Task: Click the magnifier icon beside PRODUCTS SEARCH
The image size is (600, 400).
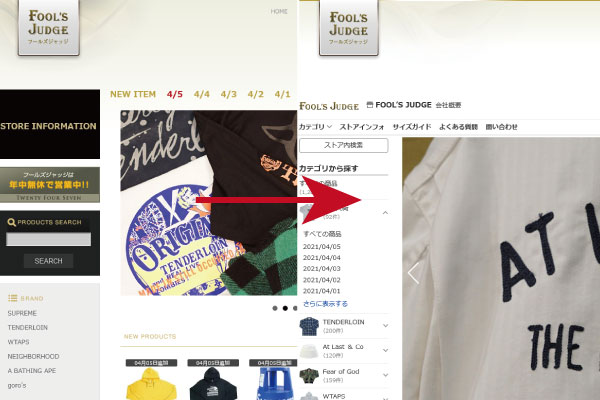Action: 11,222
